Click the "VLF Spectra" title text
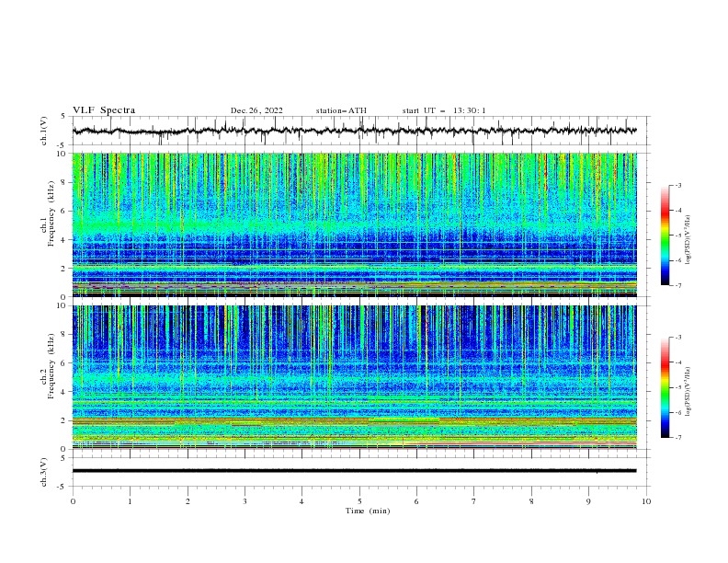The height and width of the screenshot is (563, 728). point(104,110)
